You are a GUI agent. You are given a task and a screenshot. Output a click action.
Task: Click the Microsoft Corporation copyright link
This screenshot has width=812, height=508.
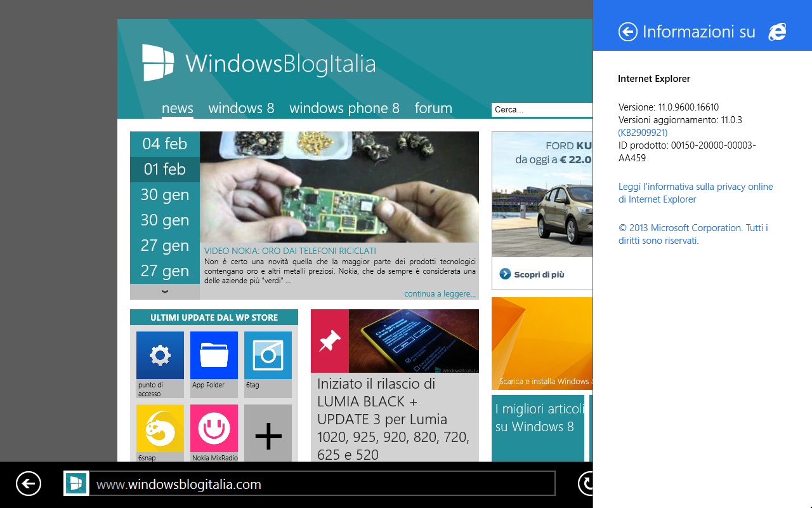pos(693,234)
